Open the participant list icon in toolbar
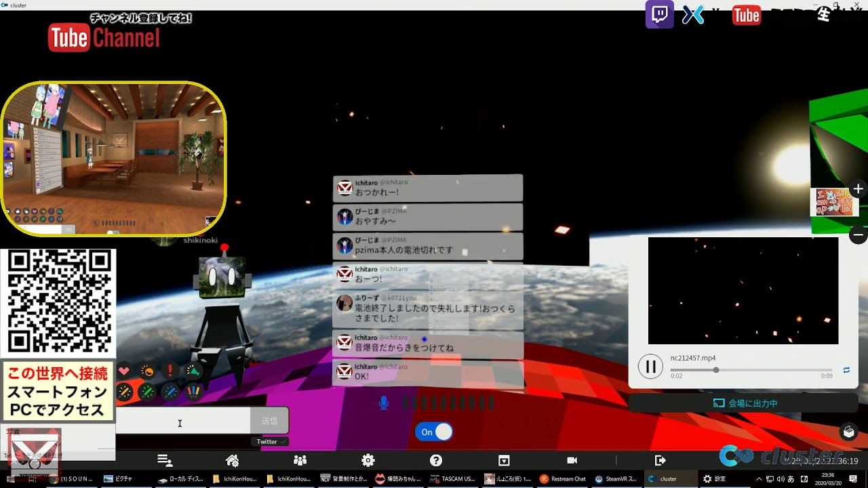 164,460
